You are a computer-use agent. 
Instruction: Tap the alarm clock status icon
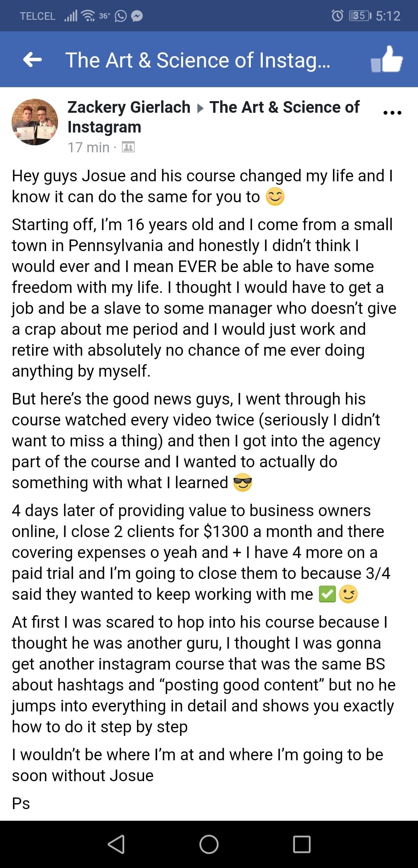[x=337, y=15]
